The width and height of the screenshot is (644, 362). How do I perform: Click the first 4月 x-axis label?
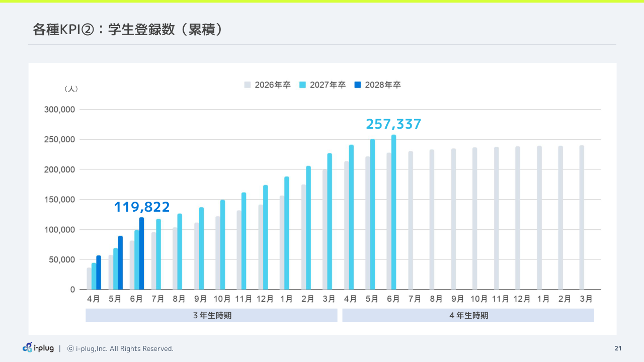point(93,299)
